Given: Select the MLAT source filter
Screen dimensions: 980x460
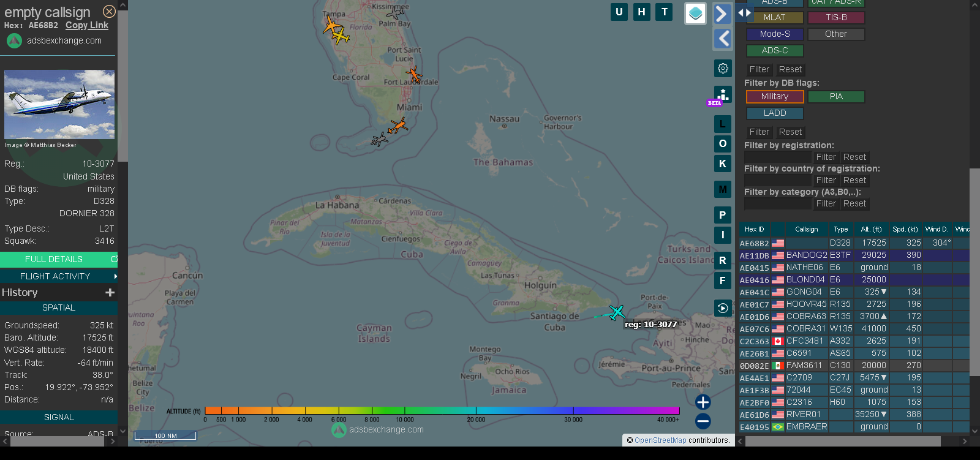Looking at the screenshot, I should tap(775, 17).
